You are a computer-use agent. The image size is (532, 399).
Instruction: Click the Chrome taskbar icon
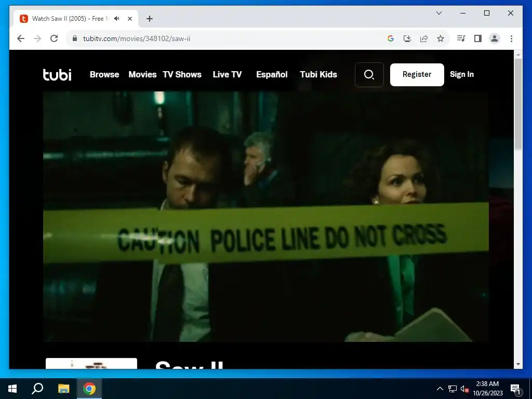[89, 389]
